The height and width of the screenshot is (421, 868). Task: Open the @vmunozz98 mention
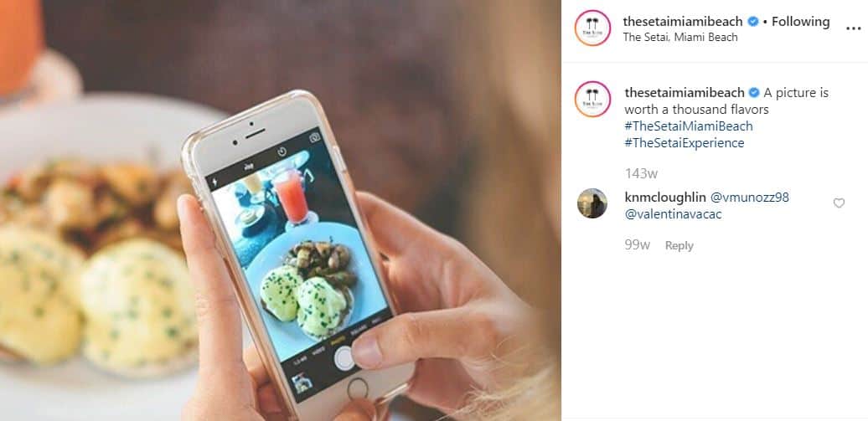tap(750, 197)
